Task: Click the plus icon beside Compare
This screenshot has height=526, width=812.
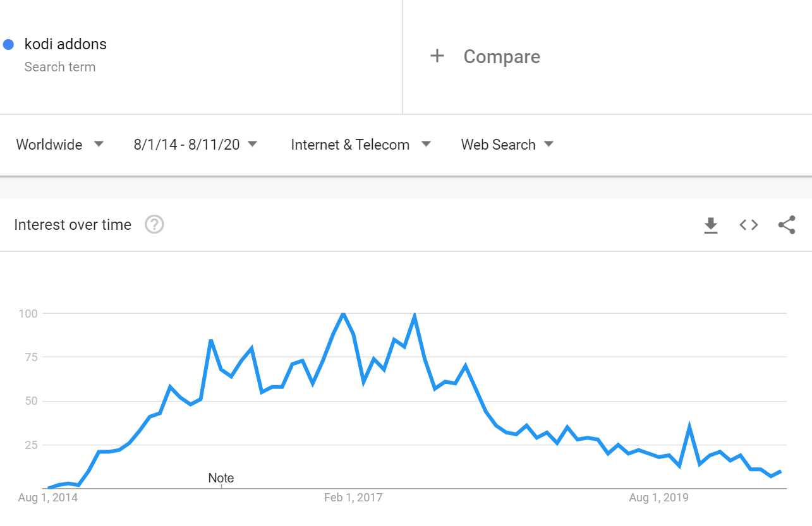Action: (437, 56)
